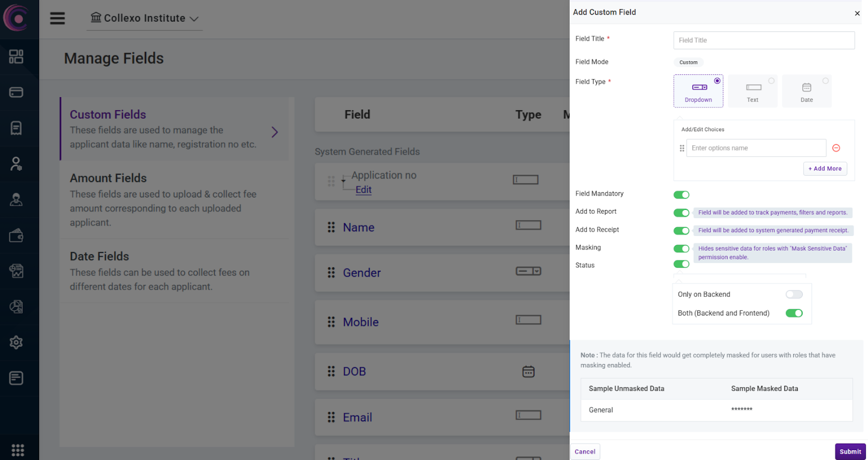The height and width of the screenshot is (460, 868).
Task: Toggle the Field Mandatory switch
Action: pos(681,195)
